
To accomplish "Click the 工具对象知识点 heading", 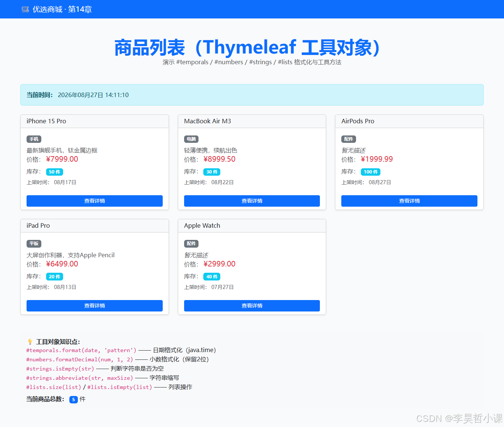I will (x=58, y=342).
